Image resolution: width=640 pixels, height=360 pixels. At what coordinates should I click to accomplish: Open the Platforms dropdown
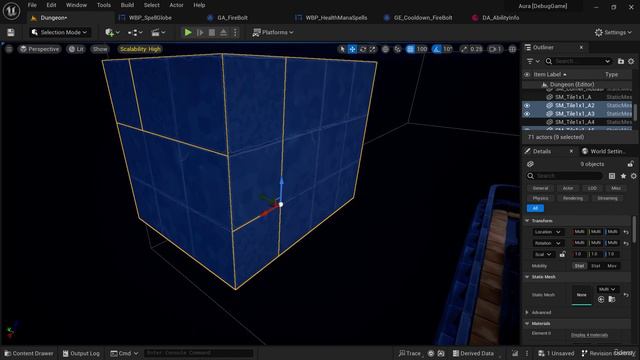point(273,32)
